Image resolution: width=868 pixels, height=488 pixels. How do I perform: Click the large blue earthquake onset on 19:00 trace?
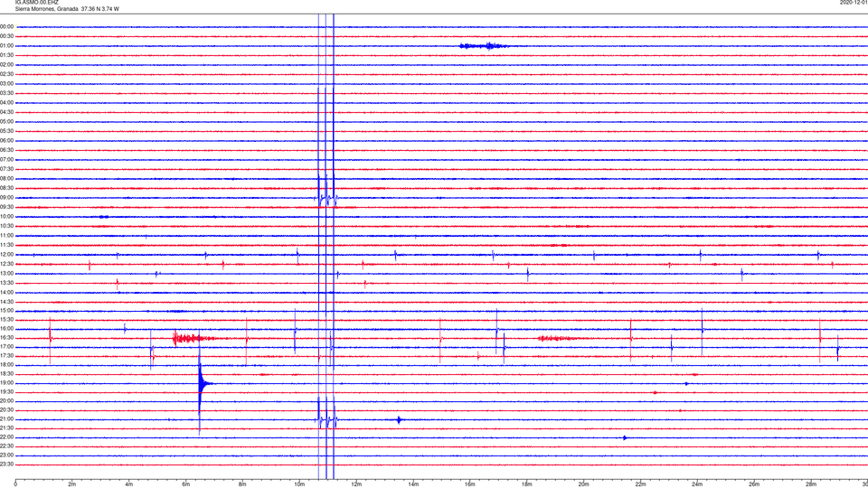point(201,383)
